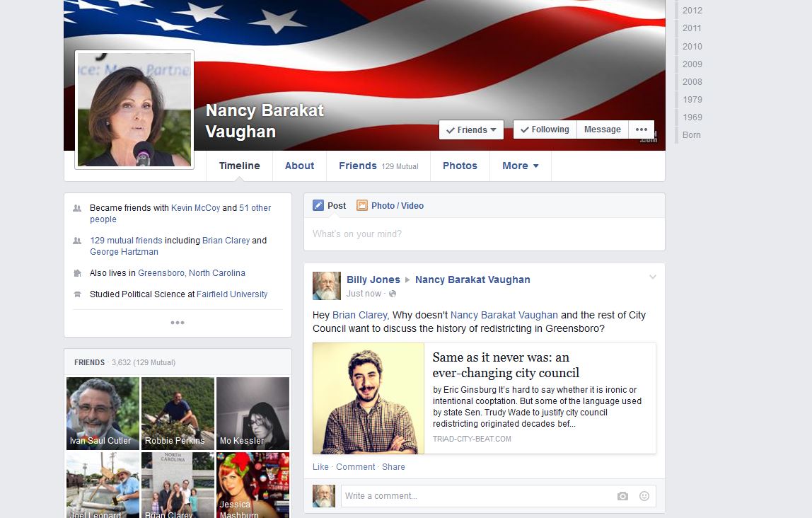812x518 pixels.
Task: Open the About tab
Action: point(299,166)
